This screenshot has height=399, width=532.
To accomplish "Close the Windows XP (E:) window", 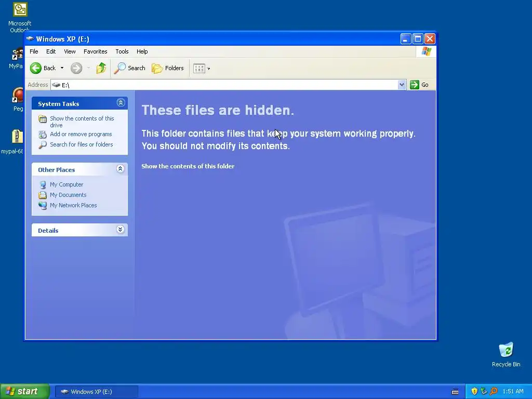I will point(430,38).
